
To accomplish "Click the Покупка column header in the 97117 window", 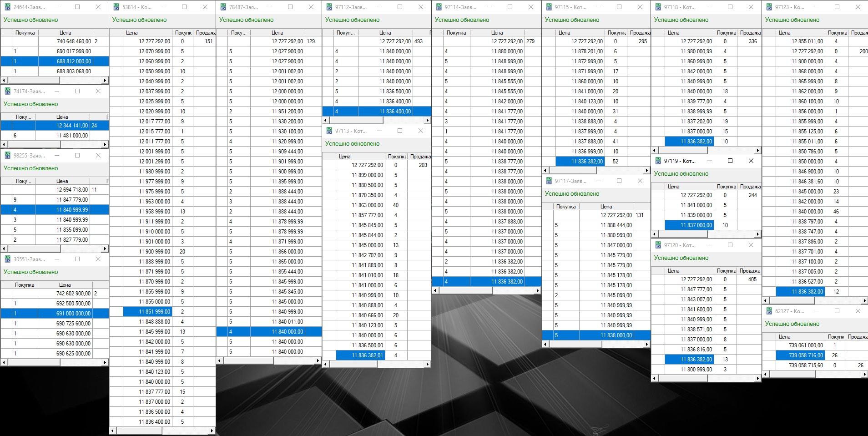I will pos(565,207).
